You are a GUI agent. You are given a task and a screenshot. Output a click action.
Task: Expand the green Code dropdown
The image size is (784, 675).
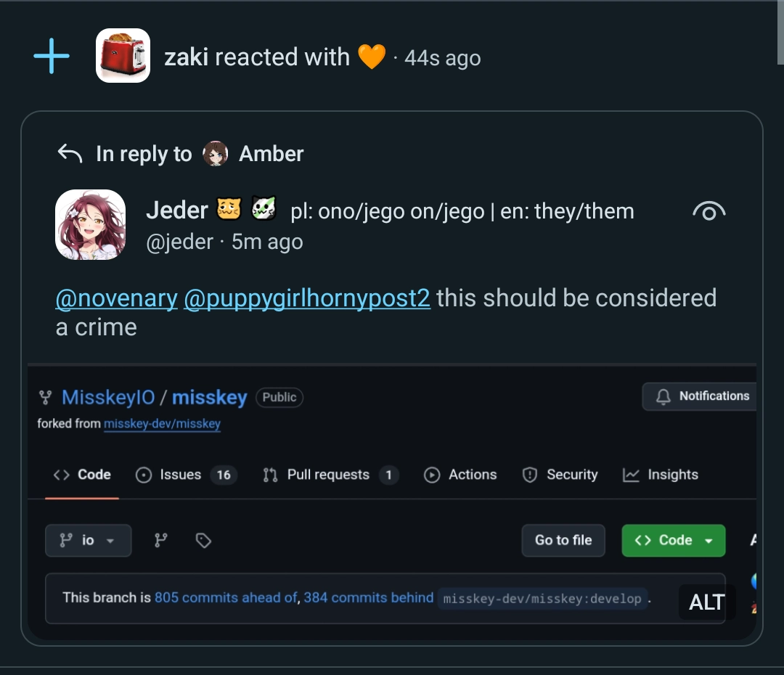point(673,540)
